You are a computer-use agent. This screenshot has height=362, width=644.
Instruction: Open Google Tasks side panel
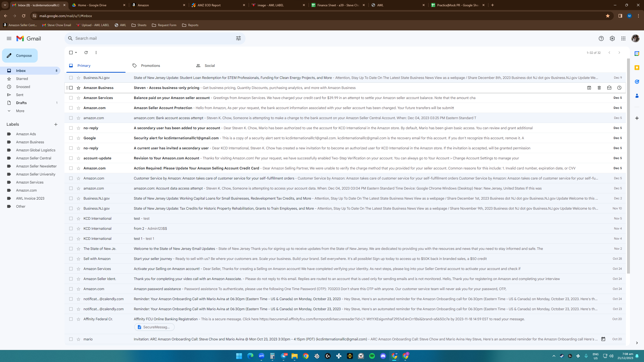tap(637, 82)
